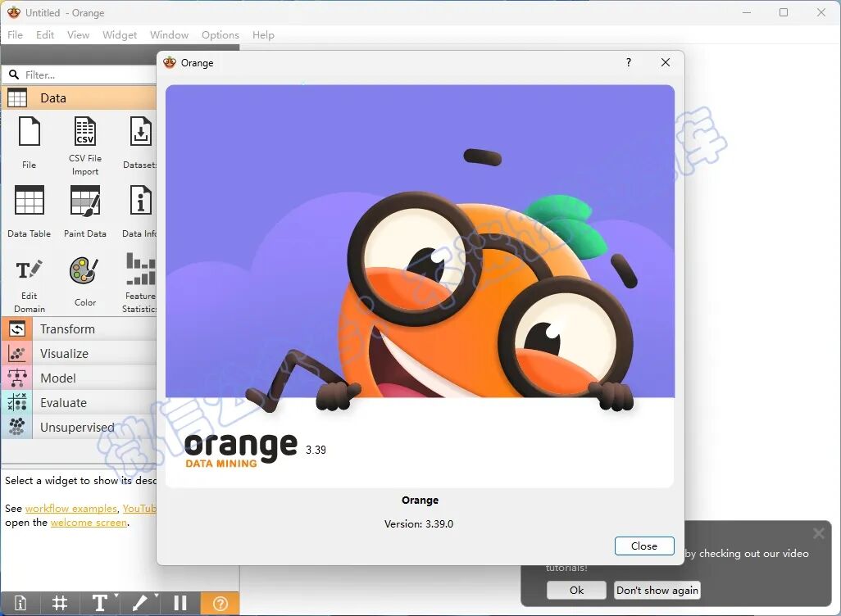Image resolution: width=841 pixels, height=616 pixels.
Task: Click Don't show again button
Action: coord(657,590)
